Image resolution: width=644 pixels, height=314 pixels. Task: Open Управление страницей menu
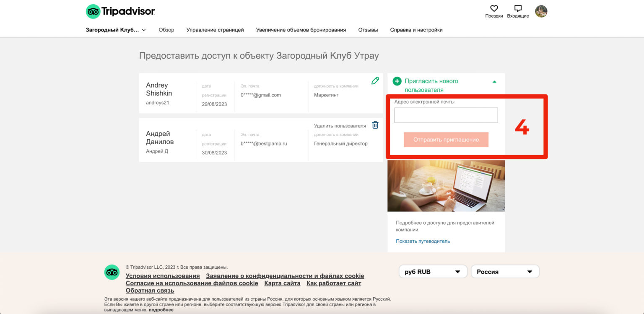[215, 30]
